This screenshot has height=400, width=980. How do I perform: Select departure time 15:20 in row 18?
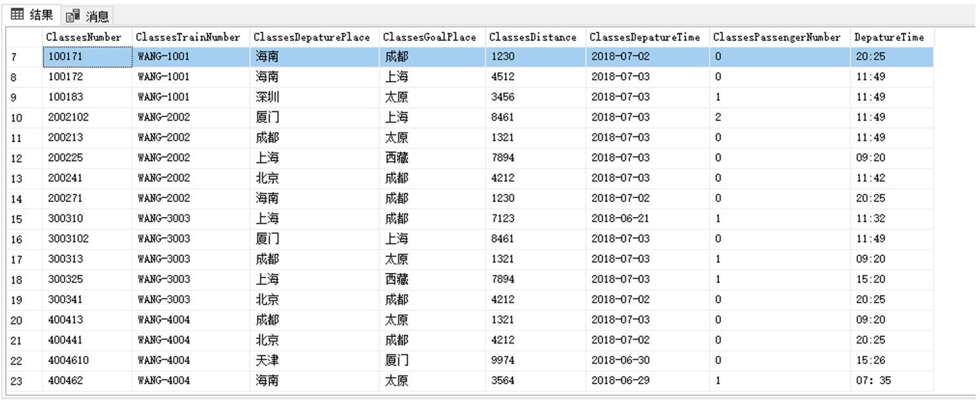892,280
